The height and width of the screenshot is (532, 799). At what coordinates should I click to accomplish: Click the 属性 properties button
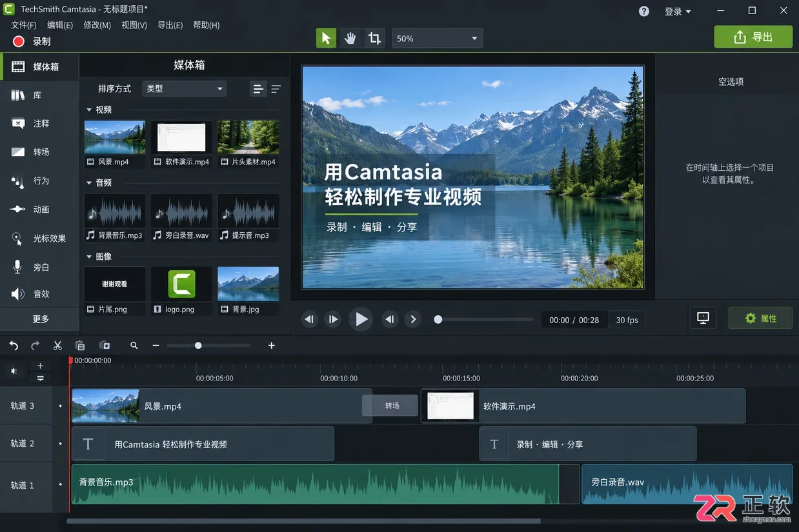coord(761,318)
